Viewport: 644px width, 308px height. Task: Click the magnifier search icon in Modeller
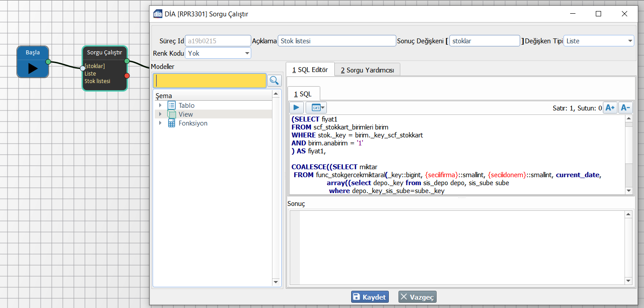275,80
